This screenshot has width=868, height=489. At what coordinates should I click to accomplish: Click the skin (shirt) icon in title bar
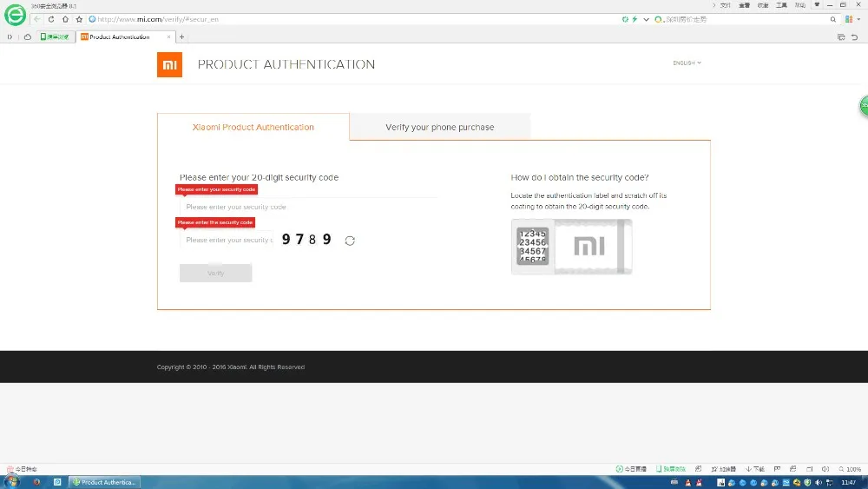pos(817,5)
